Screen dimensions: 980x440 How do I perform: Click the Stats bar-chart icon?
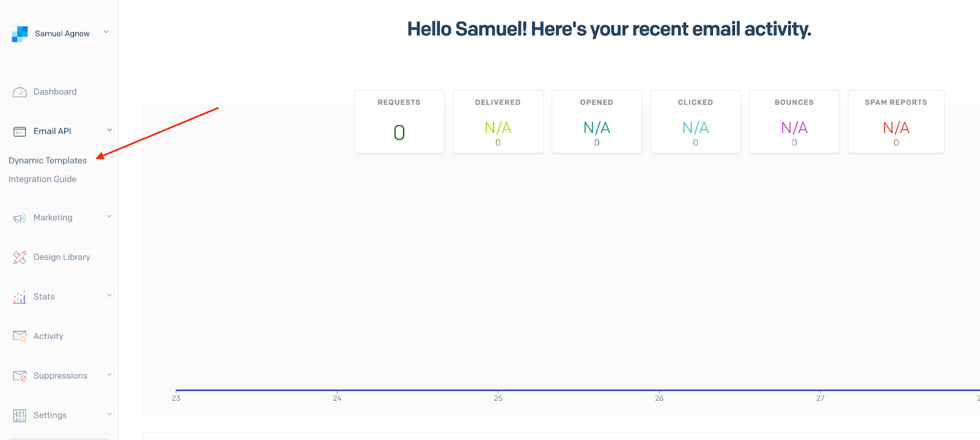[19, 297]
